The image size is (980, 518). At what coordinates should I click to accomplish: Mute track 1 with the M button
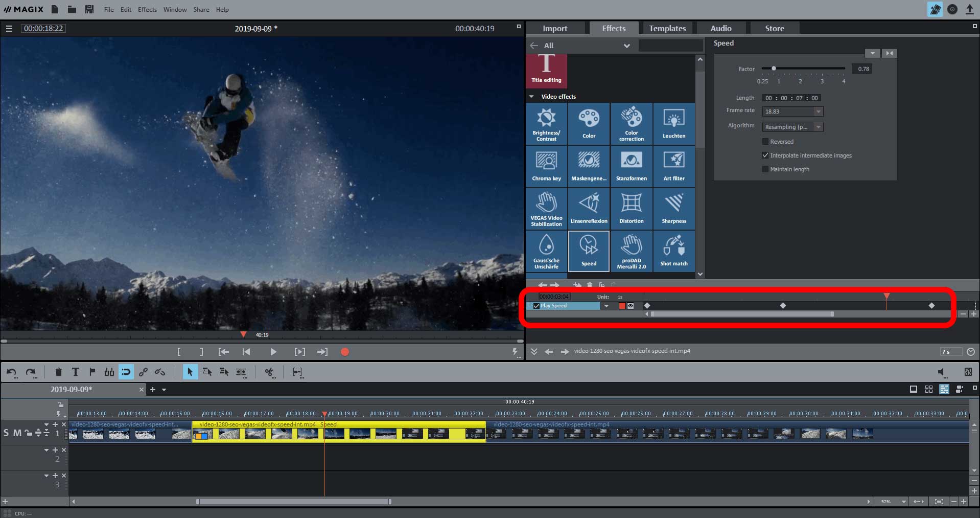(17, 433)
